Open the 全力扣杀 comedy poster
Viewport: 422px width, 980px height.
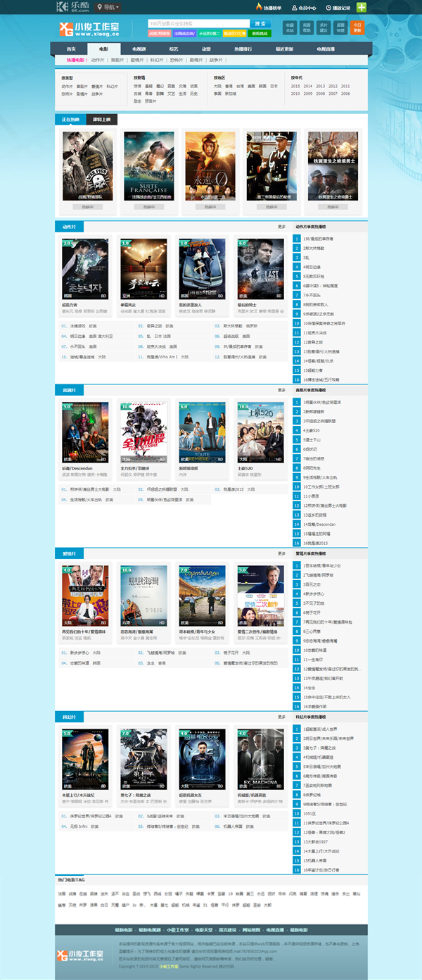click(143, 433)
